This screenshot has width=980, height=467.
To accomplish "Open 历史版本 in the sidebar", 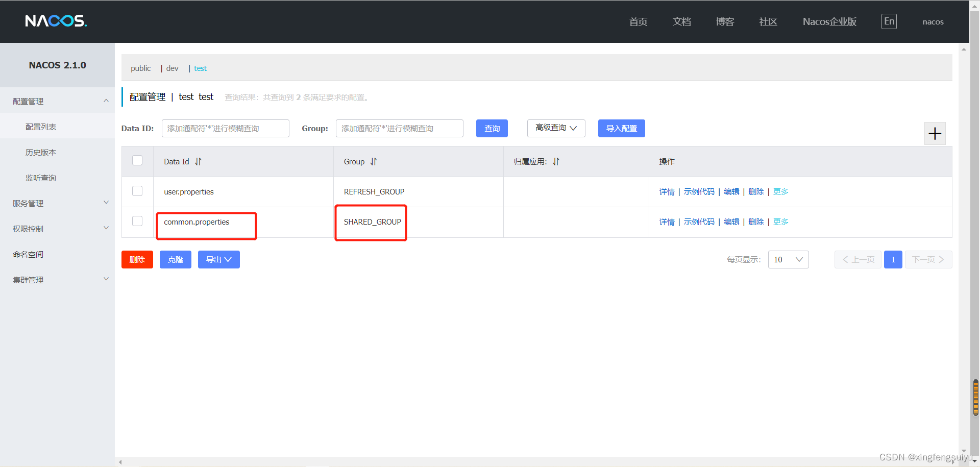I will tap(57, 152).
